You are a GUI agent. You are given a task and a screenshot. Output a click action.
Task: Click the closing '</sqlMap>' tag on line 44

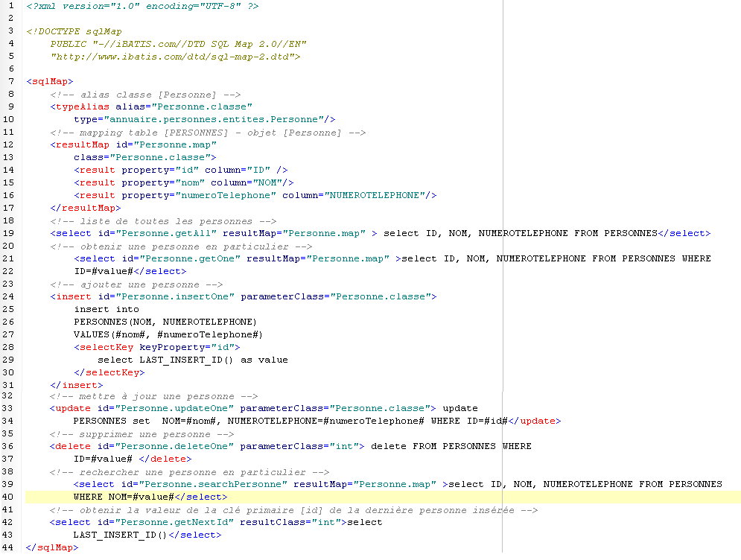pos(52,548)
